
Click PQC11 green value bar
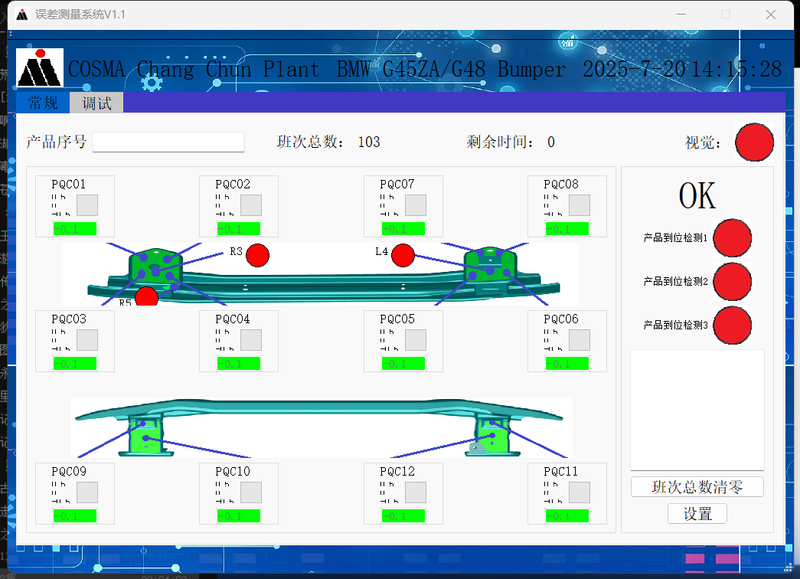pos(567,516)
